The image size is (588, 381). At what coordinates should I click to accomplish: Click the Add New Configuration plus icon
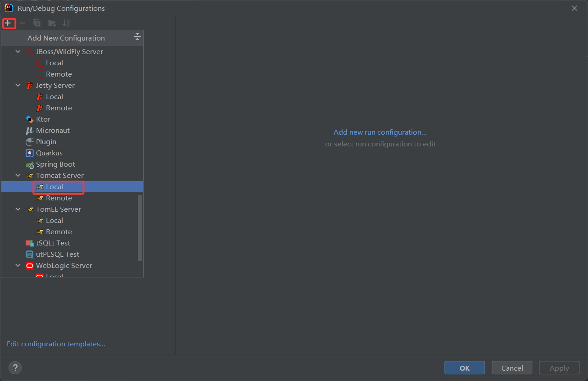pyautogui.click(x=8, y=23)
